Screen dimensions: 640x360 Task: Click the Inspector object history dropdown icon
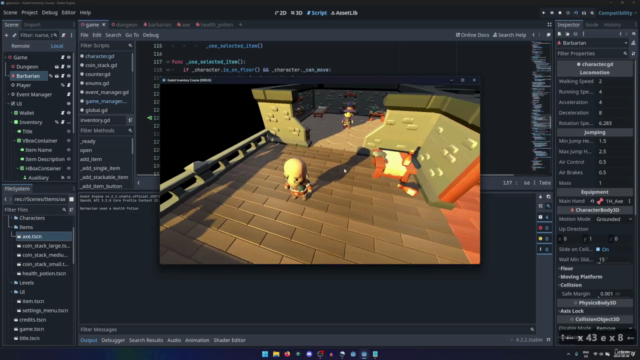point(633,34)
